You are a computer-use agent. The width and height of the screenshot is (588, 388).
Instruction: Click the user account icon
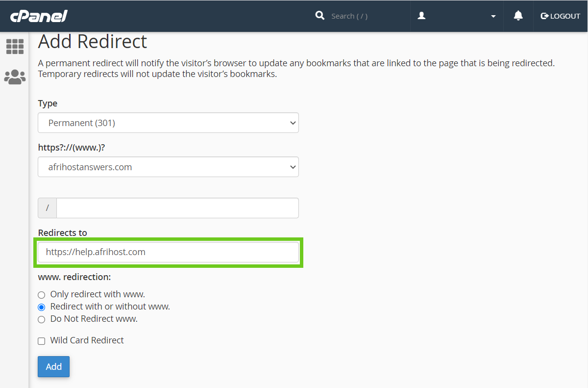click(421, 16)
